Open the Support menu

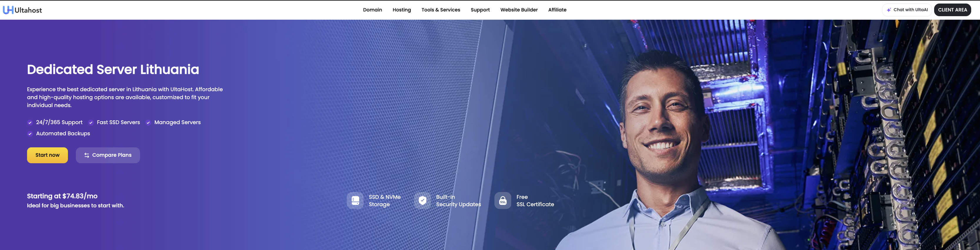click(x=480, y=10)
